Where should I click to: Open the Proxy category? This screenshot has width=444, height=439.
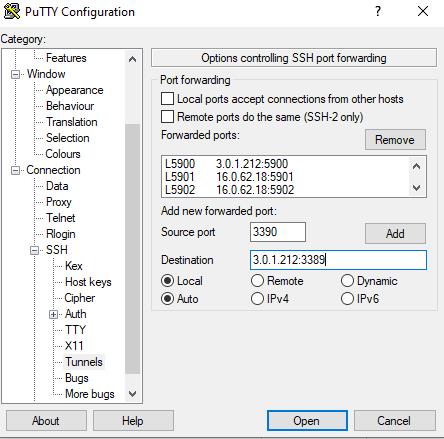[x=59, y=202]
